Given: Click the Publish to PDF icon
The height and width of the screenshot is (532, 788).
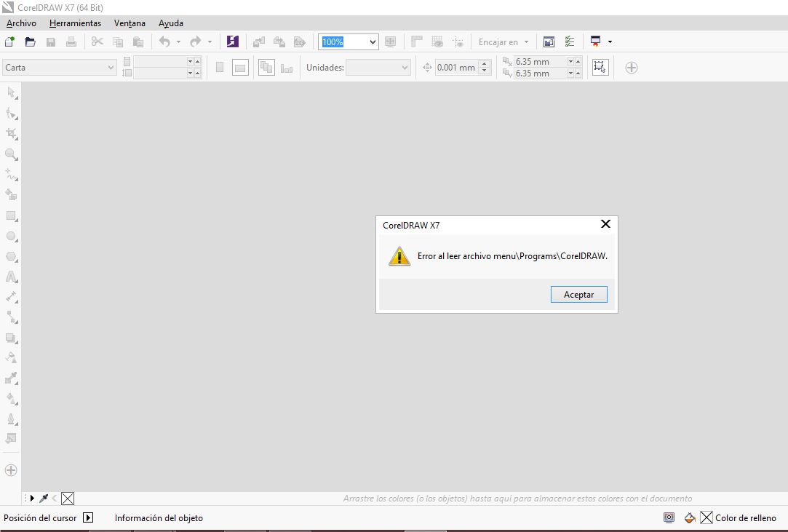Looking at the screenshot, I should (x=300, y=41).
